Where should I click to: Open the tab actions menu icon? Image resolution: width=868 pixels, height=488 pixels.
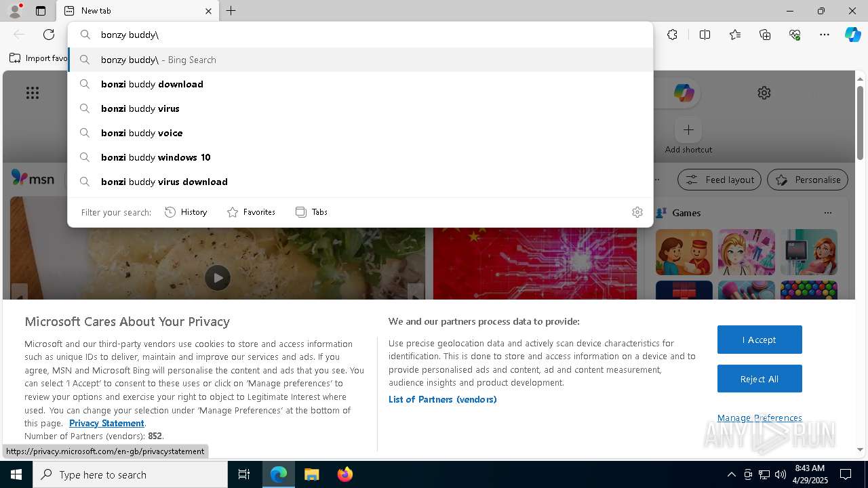click(41, 11)
